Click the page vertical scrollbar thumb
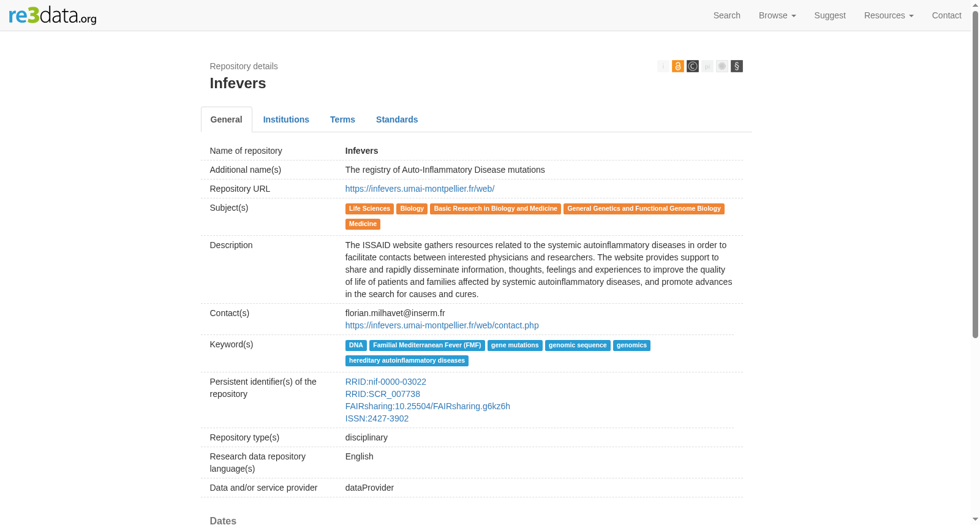This screenshot has height=525, width=980. coord(975,174)
